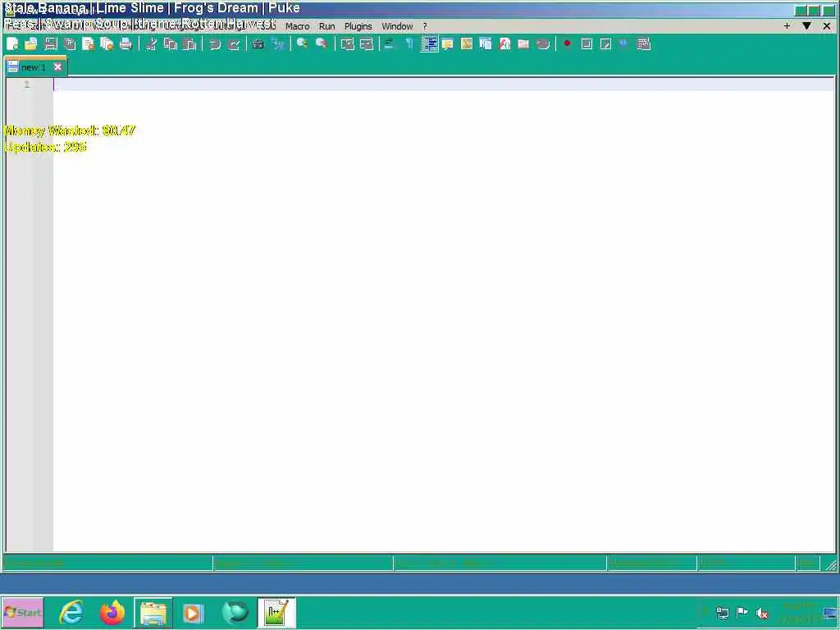Click the muted volume tray icon
The height and width of the screenshot is (630, 840).
[761, 612]
